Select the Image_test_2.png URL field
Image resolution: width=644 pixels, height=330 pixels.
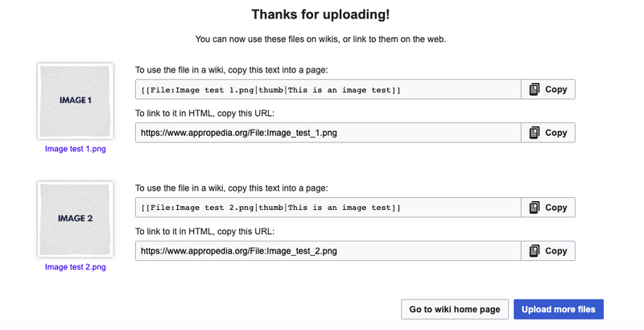click(x=328, y=251)
